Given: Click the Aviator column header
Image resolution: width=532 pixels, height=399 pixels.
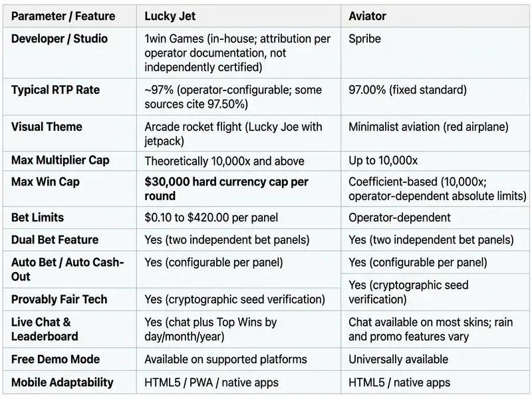Looking at the screenshot, I should coord(435,16).
